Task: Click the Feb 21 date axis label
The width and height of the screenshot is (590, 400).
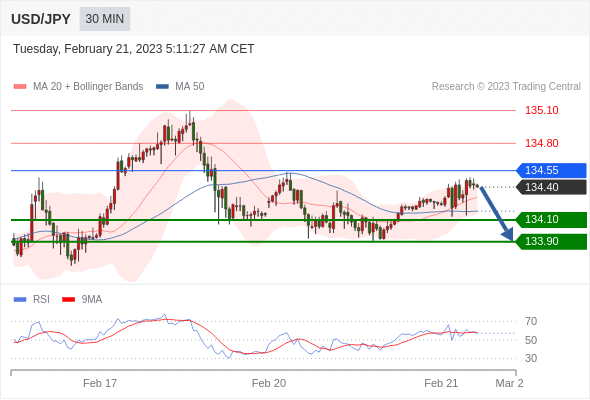Action: click(x=441, y=383)
